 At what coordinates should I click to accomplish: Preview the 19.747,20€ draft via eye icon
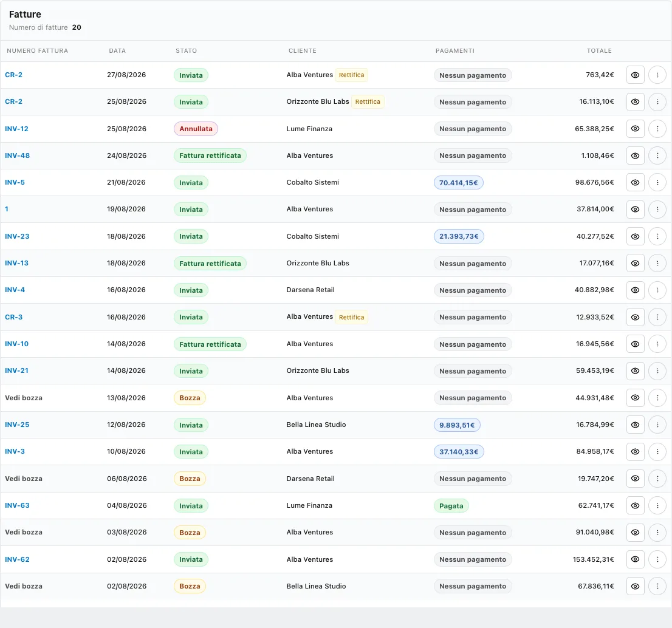coord(635,479)
